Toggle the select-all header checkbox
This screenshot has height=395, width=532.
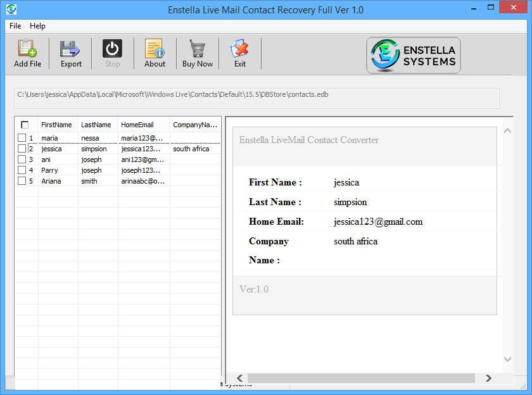coord(25,125)
